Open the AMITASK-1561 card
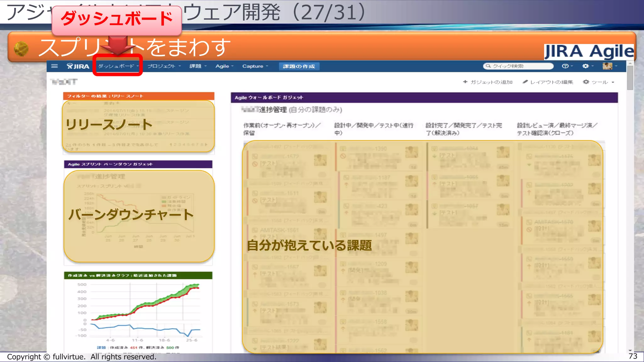 [288, 233]
